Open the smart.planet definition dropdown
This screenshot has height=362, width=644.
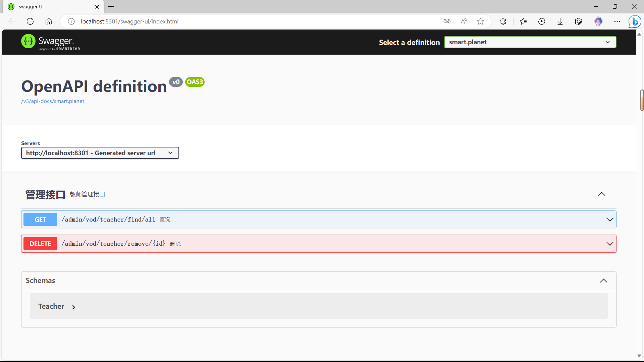pos(530,42)
